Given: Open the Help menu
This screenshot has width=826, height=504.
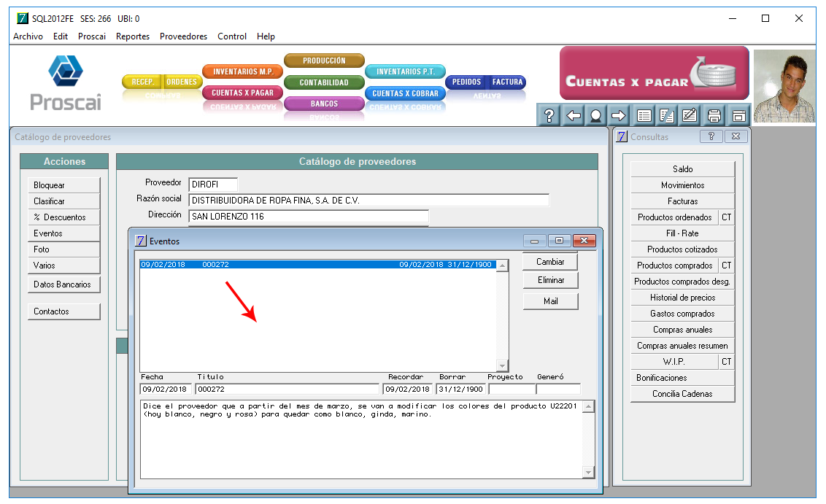Looking at the screenshot, I should pyautogui.click(x=266, y=36).
